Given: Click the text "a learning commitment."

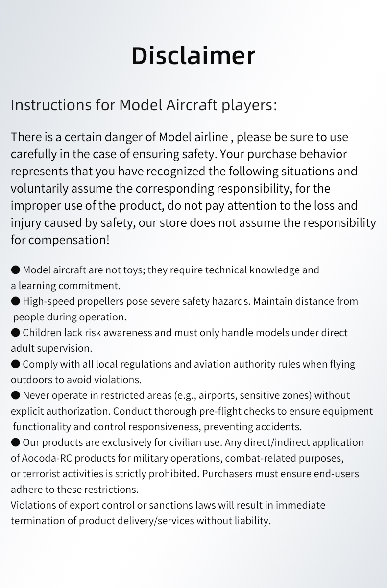Looking at the screenshot, I should pyautogui.click(x=66, y=285).
